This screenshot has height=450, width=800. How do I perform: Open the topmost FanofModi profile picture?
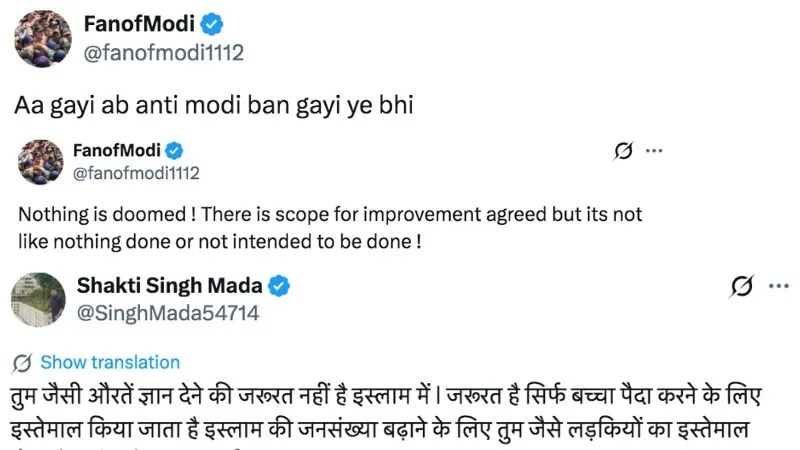pyautogui.click(x=43, y=39)
